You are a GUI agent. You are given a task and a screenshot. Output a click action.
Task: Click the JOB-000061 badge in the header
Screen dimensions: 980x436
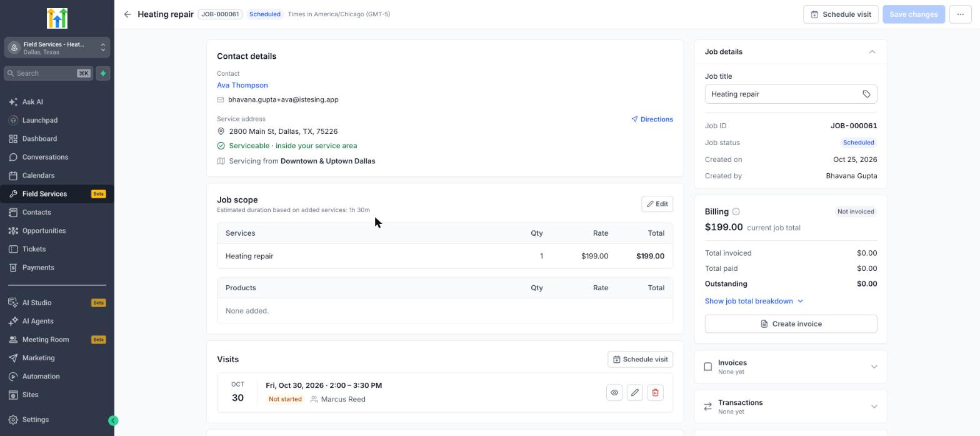(220, 14)
